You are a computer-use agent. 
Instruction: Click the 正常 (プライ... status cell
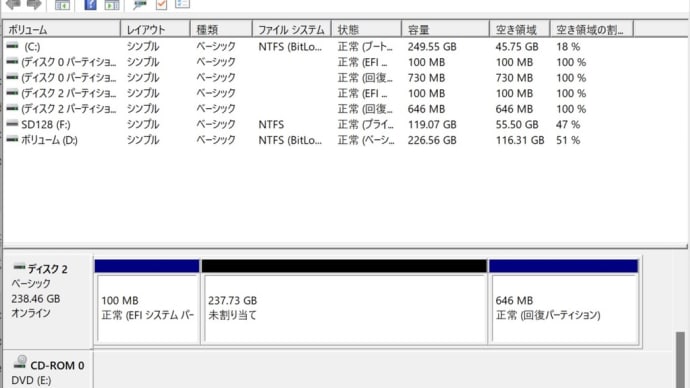[x=365, y=124]
